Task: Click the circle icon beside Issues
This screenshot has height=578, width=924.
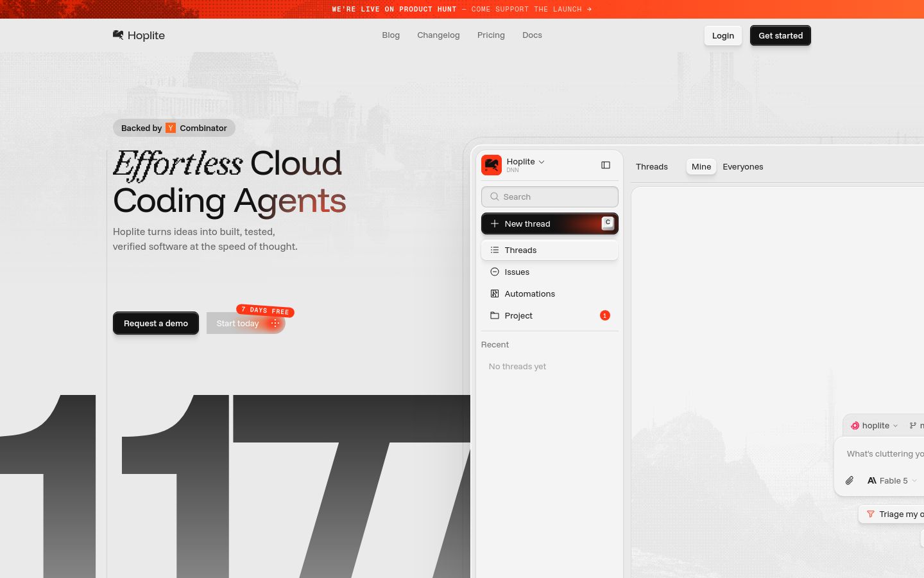Action: click(495, 272)
